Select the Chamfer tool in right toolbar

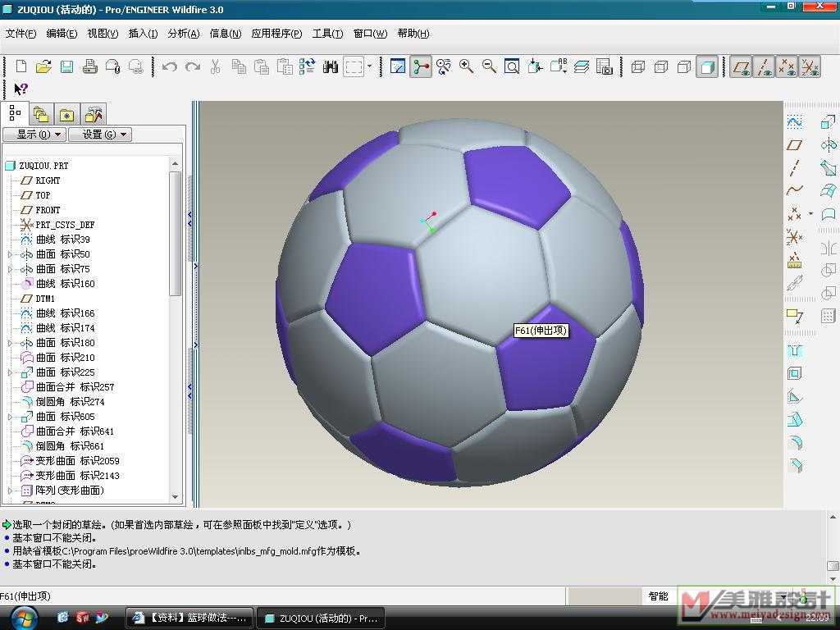click(795, 466)
